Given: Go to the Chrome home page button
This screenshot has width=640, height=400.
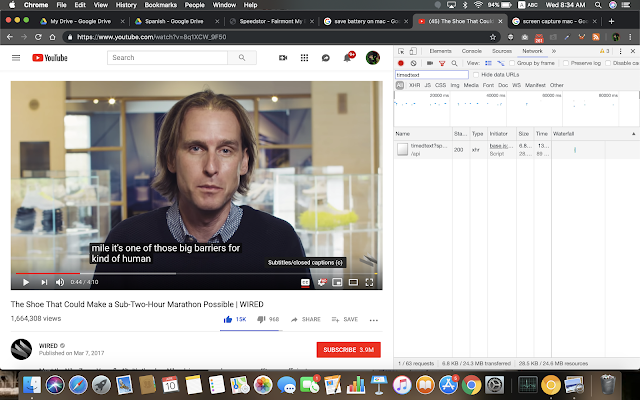Looking at the screenshot, I should (52, 37).
